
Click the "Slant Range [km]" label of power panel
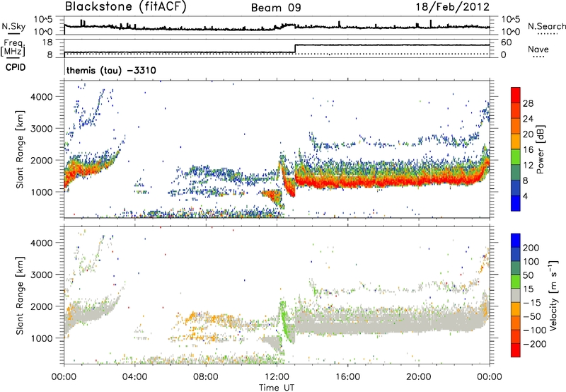point(20,149)
